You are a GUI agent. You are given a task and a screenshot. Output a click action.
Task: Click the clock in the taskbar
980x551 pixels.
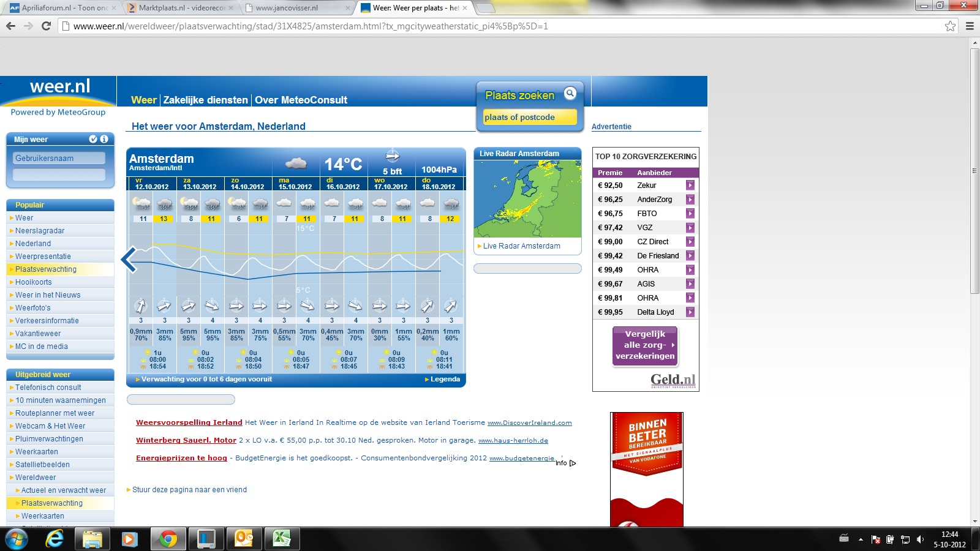click(949, 539)
